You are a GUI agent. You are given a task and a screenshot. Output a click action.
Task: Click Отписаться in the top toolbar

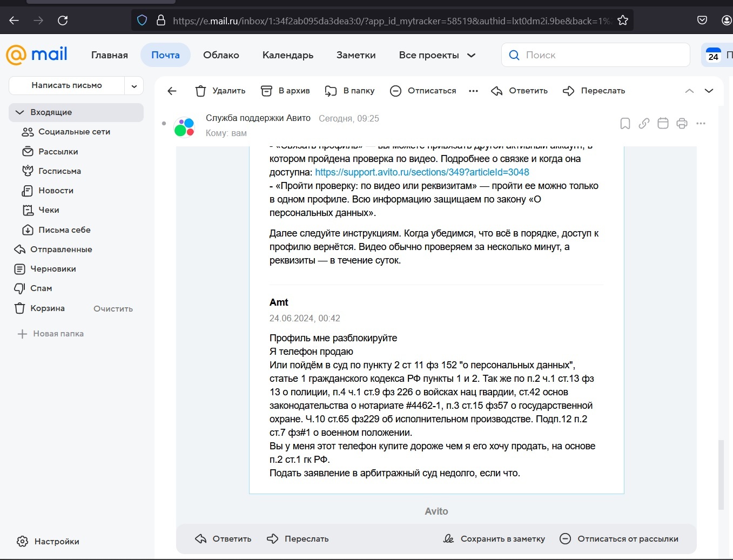pyautogui.click(x=423, y=91)
